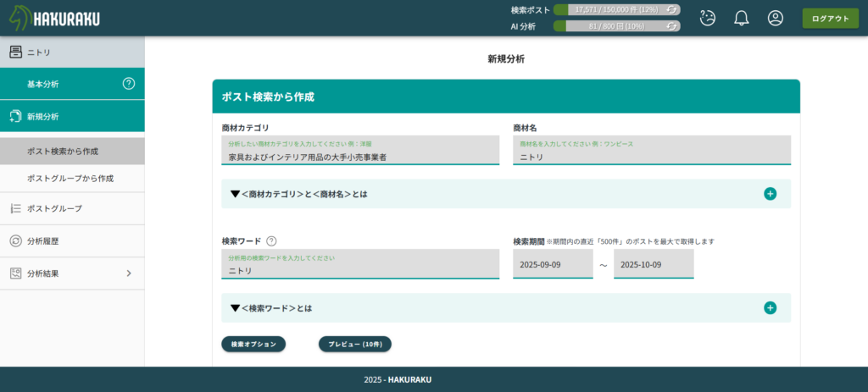Viewport: 868px width, 392px height.
Task: Expand the <検索ワード>とは explanation section
Action: [770, 308]
